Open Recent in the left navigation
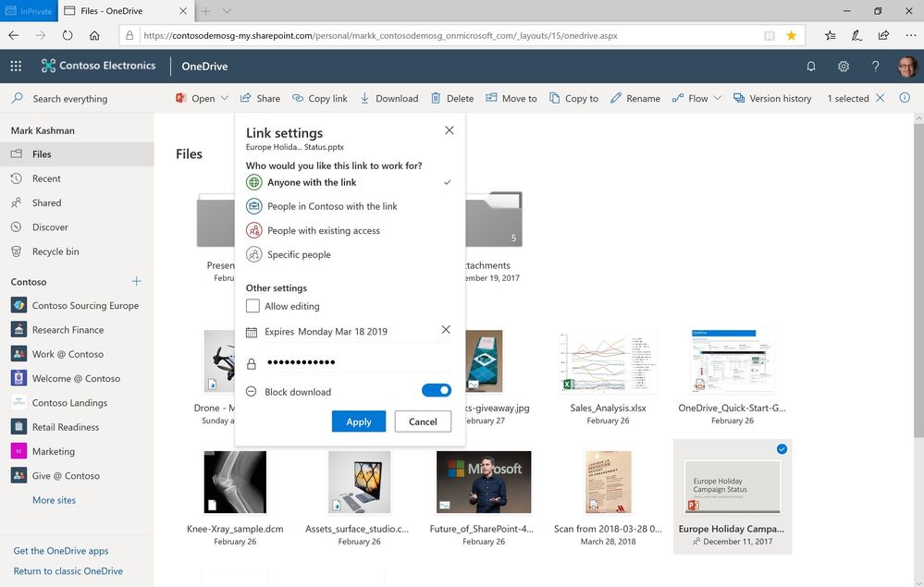Image resolution: width=924 pixels, height=587 pixels. coord(77,178)
